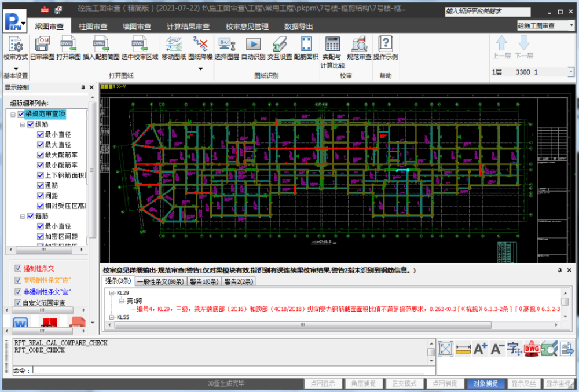The image size is (579, 392).
Task: Select the 选中校审区域 tool
Action: click(140, 48)
